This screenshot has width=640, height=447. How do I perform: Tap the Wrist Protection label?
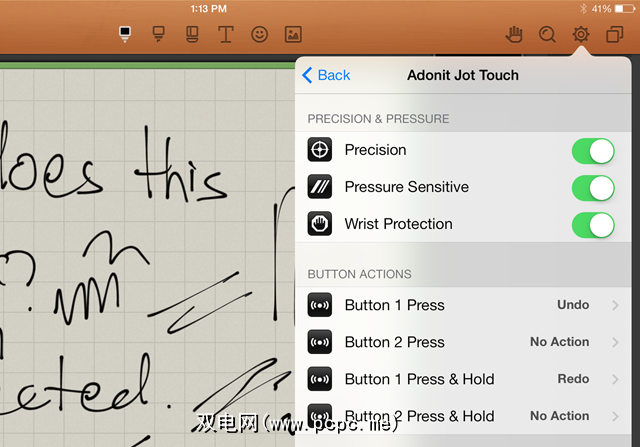399,224
